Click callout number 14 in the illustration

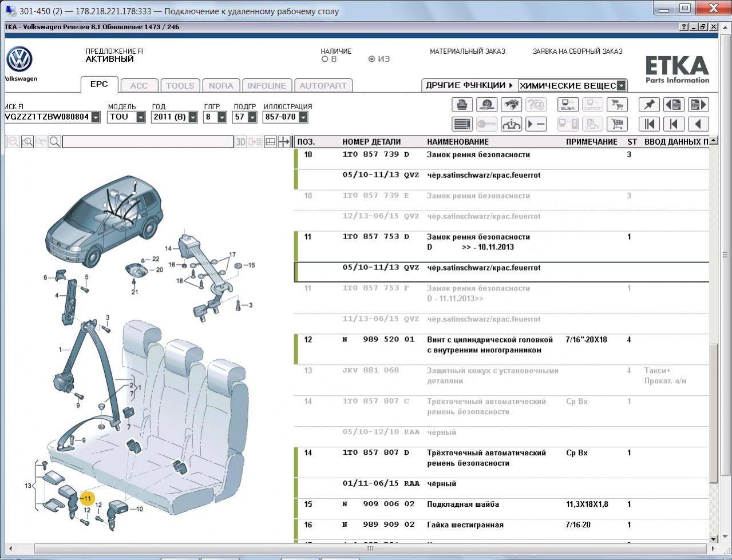pos(168,248)
